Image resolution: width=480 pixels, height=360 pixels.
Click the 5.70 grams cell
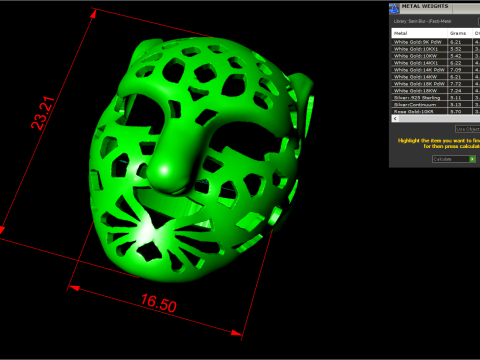pyautogui.click(x=460, y=111)
